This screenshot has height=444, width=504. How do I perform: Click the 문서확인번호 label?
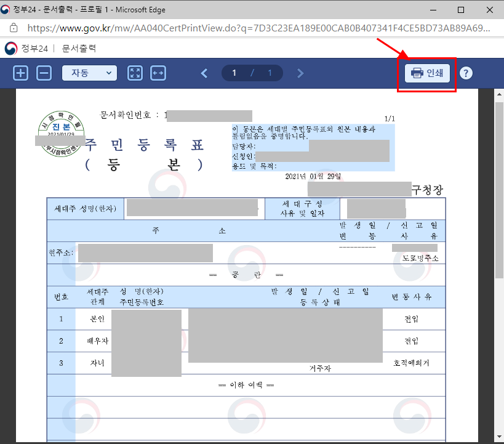(126, 115)
